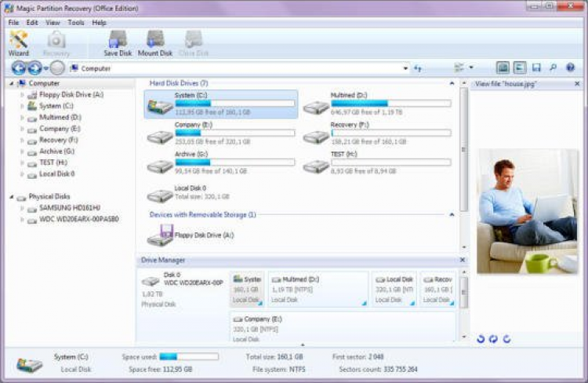Select Archive (G:) in the tree
Image resolution: width=588 pixels, height=383 pixels.
(56, 151)
